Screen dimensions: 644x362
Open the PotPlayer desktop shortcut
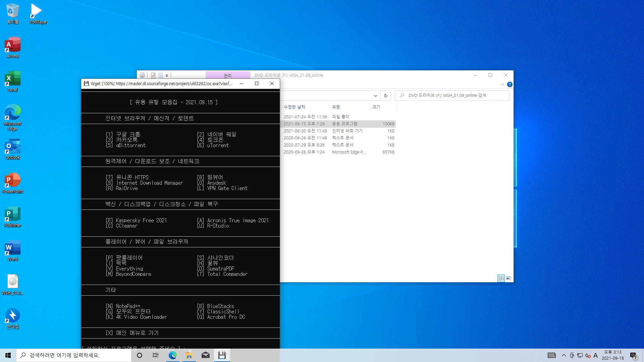coord(38,13)
